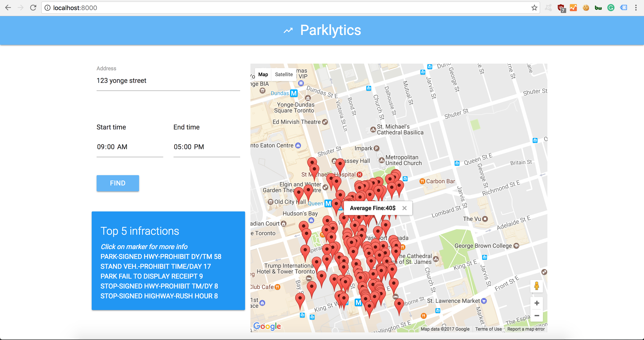This screenshot has width=644, height=340.
Task: Click the Dundas subway station M icon
Action: [x=294, y=93]
